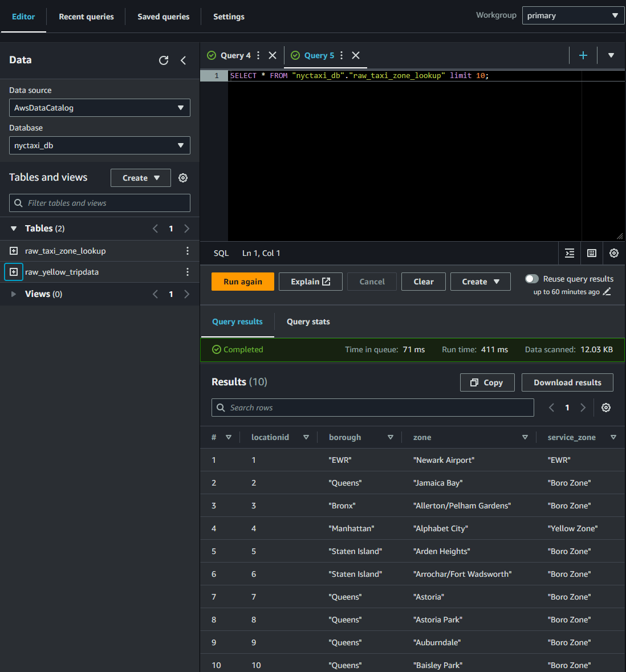The width and height of the screenshot is (626, 672).
Task: Refresh the Data panel
Action: click(164, 60)
